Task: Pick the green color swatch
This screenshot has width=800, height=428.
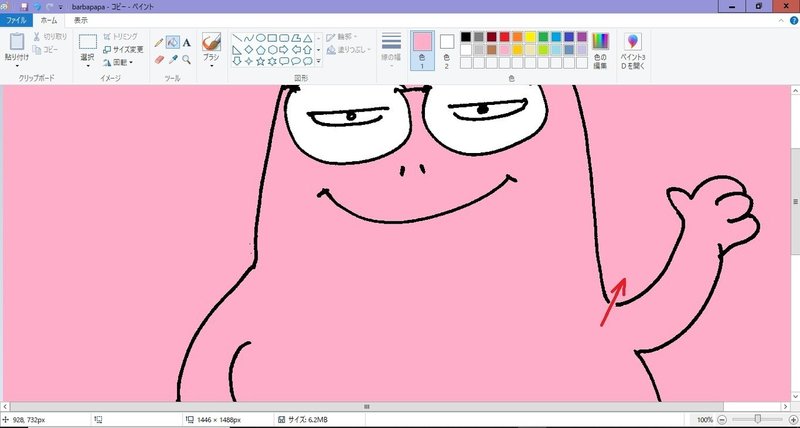Action: click(543, 37)
